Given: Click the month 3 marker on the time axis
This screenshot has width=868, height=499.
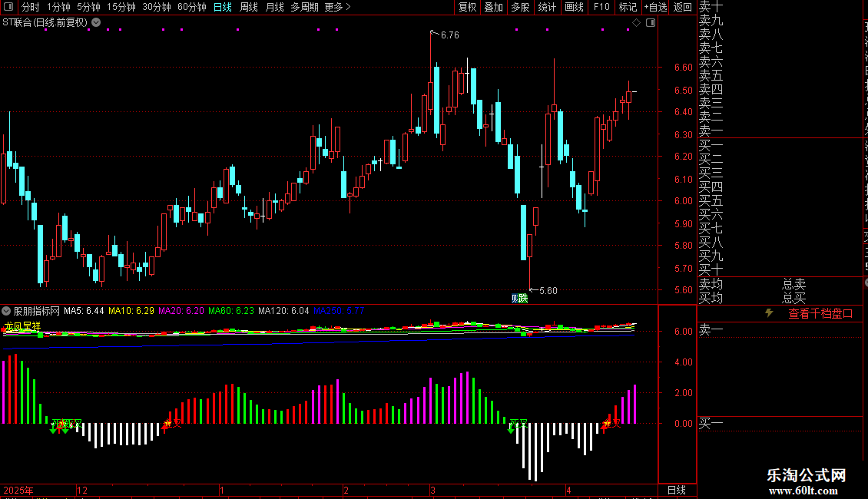Looking at the screenshot, I should pyautogui.click(x=433, y=490).
